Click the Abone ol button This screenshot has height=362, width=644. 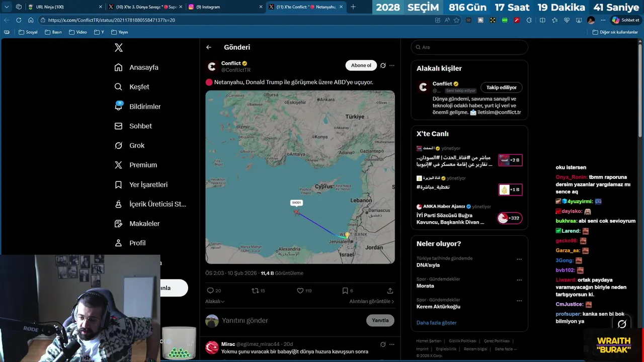pyautogui.click(x=361, y=65)
